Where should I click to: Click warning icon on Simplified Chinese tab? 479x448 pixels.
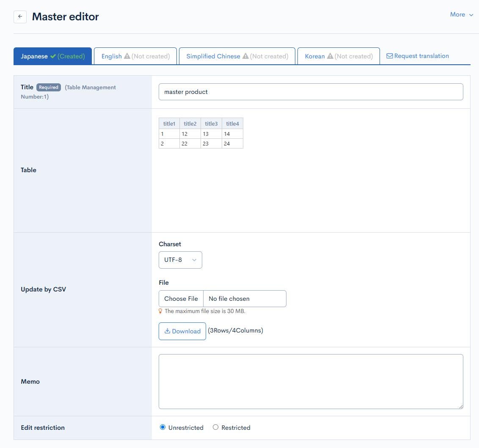coord(245,56)
